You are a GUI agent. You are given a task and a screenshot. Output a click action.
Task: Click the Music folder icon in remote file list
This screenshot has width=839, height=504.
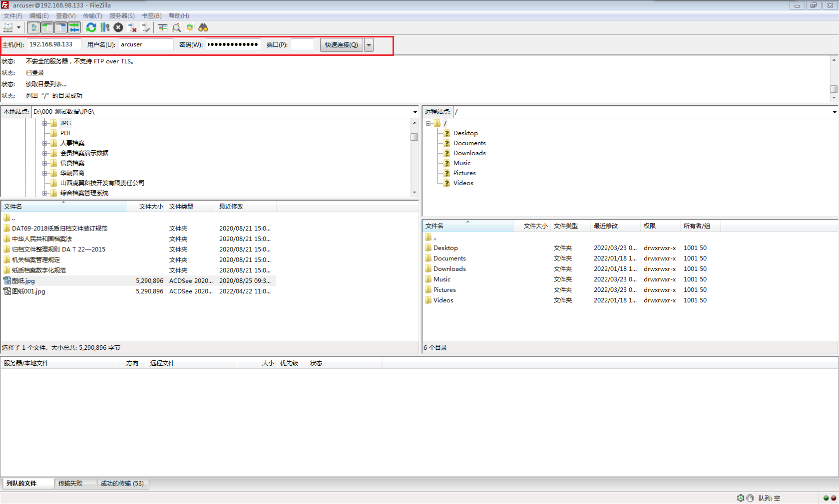tap(428, 279)
